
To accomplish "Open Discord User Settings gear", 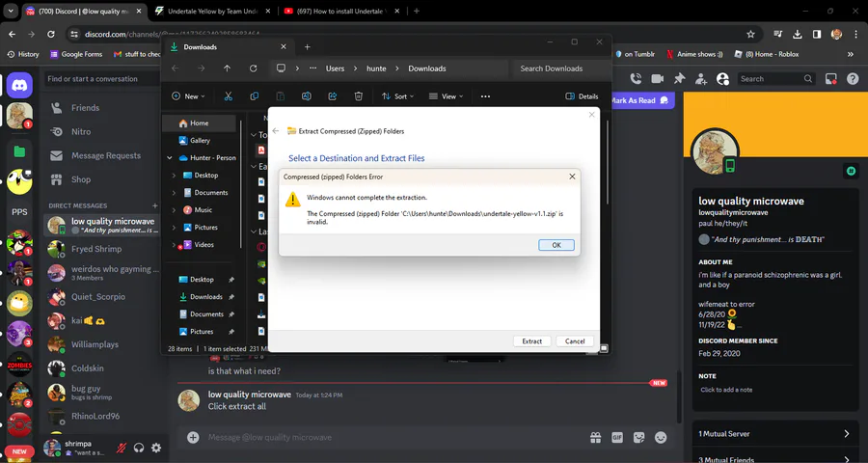I will point(156,448).
